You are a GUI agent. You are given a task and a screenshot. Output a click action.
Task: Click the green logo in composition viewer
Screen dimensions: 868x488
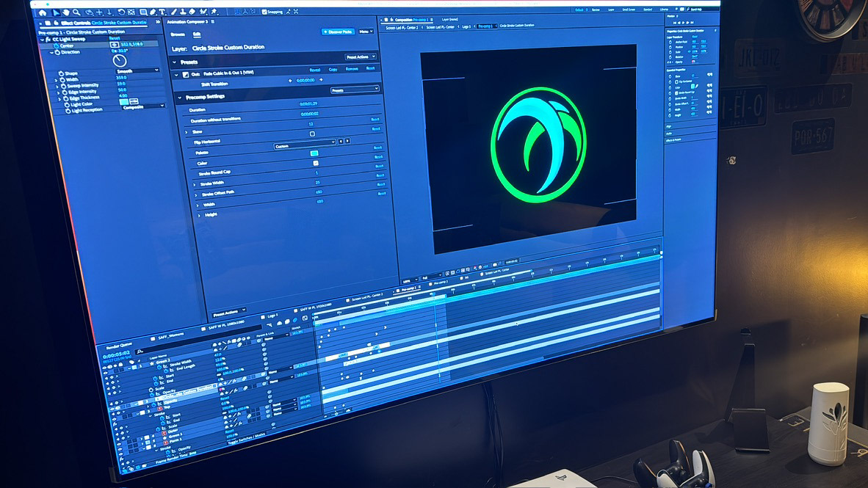point(538,145)
